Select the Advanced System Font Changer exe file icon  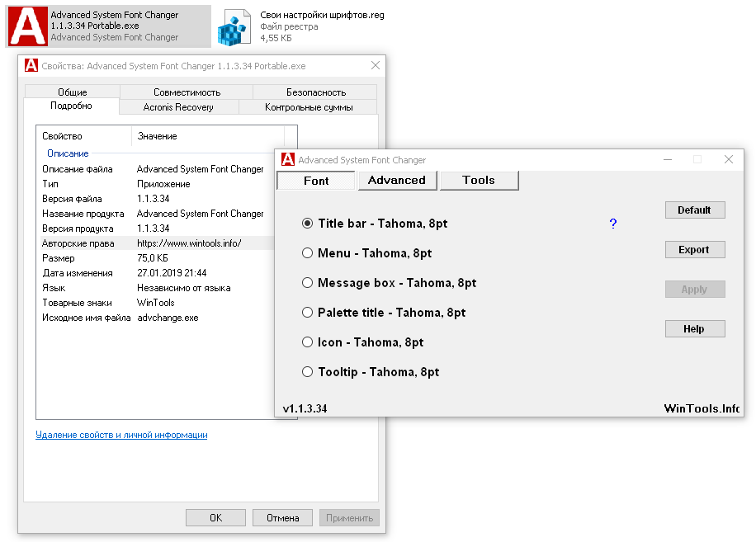coord(28,26)
